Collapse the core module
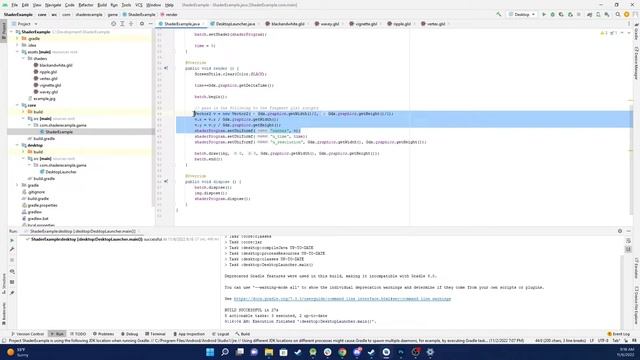The image size is (640, 360). [18, 105]
